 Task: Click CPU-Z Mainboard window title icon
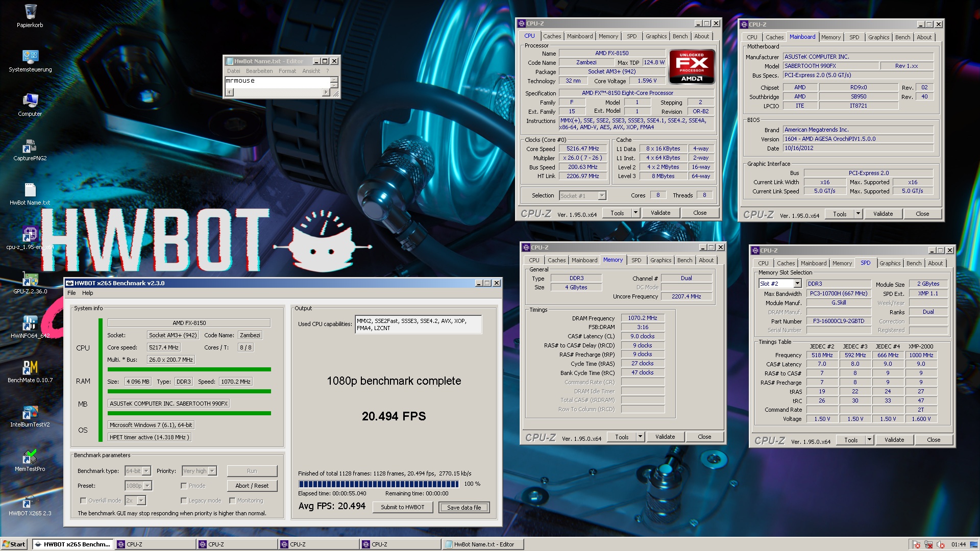(x=745, y=24)
